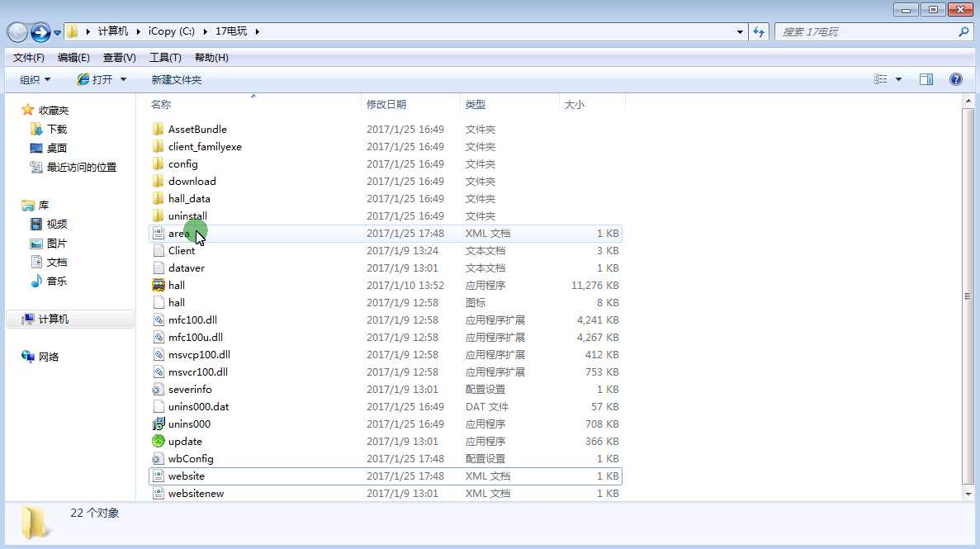The height and width of the screenshot is (549, 980).
Task: Select the hall 图标 file row
Action: point(386,303)
